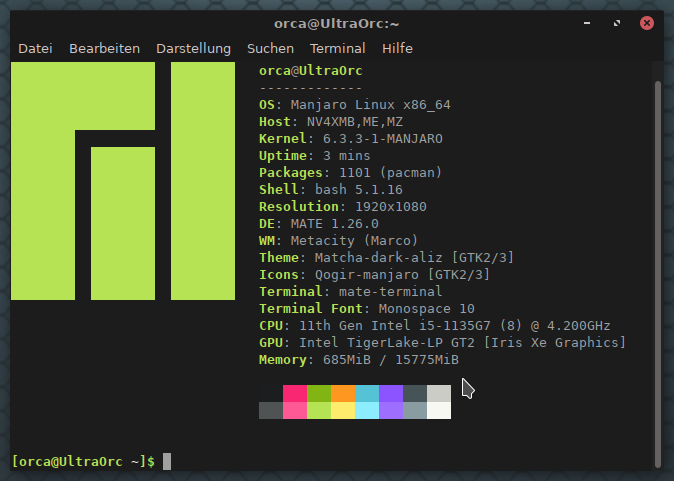Click the Terminal Font: Monospace 10 line
The image size is (674, 481).
[x=367, y=309]
